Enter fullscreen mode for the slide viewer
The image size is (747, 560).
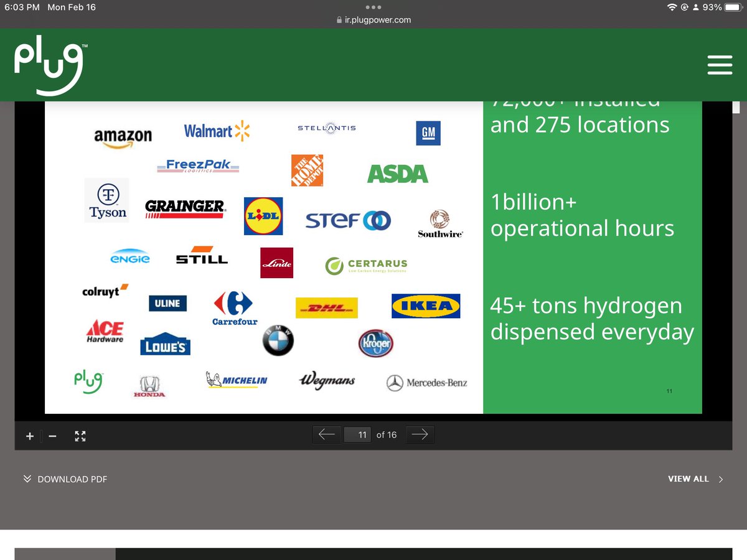click(x=80, y=436)
